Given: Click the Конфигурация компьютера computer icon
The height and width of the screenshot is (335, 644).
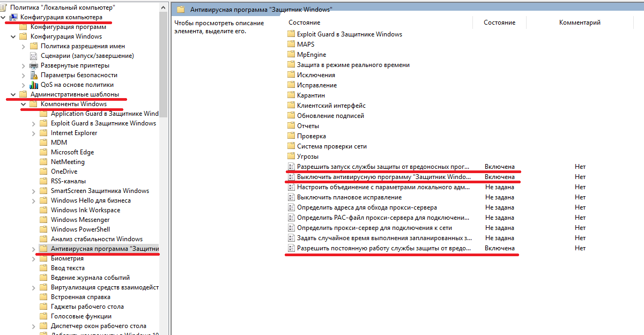Looking at the screenshot, I should (x=13, y=17).
